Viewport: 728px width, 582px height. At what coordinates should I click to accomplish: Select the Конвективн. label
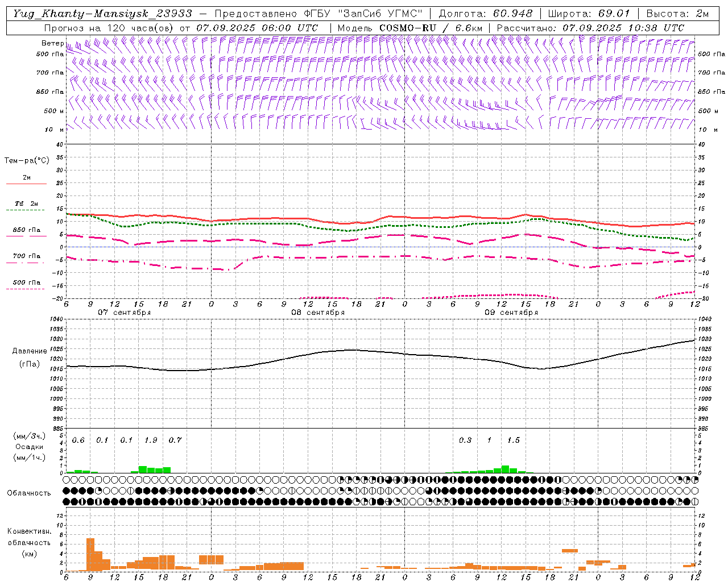pos(29,531)
